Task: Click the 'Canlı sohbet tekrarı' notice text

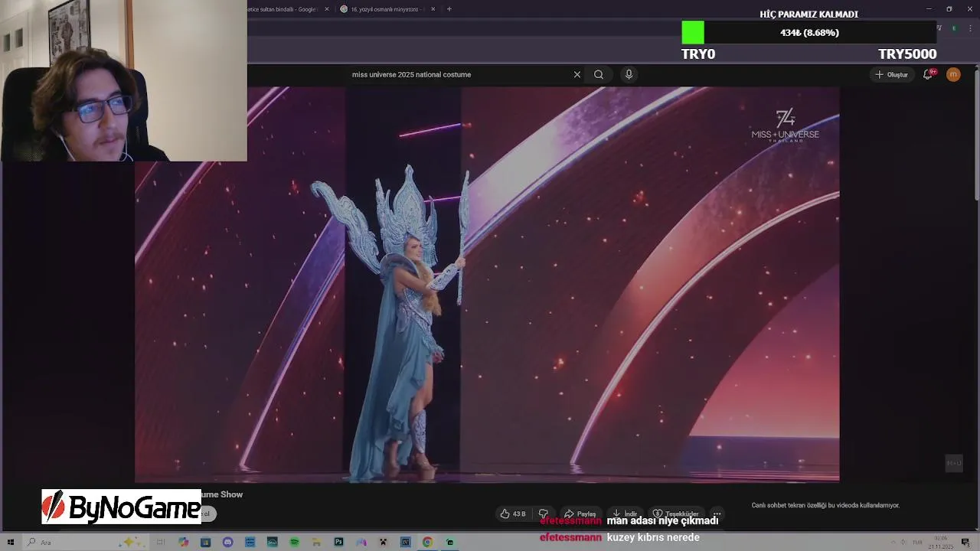Action: pyautogui.click(x=825, y=505)
